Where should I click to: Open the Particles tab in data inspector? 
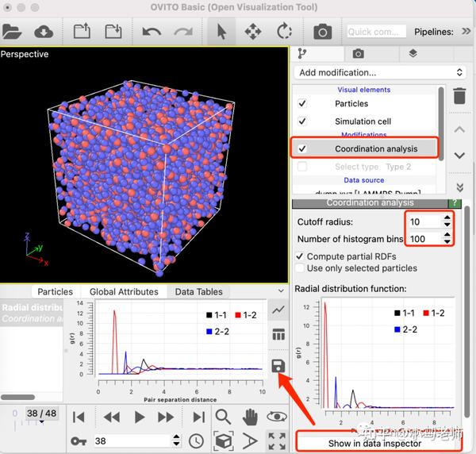(56, 292)
